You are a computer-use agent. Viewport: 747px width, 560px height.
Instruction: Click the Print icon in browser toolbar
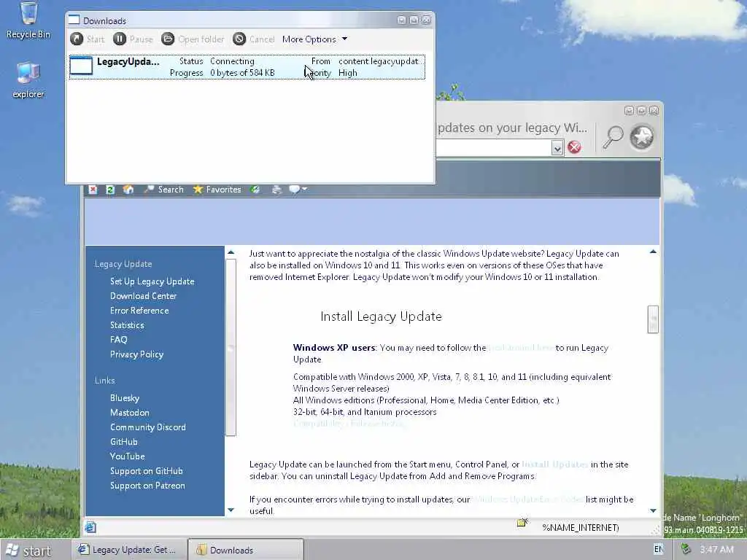coord(276,190)
